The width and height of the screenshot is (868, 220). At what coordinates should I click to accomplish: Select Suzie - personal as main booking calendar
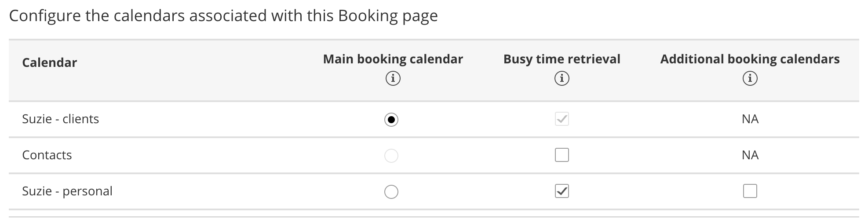click(x=391, y=191)
